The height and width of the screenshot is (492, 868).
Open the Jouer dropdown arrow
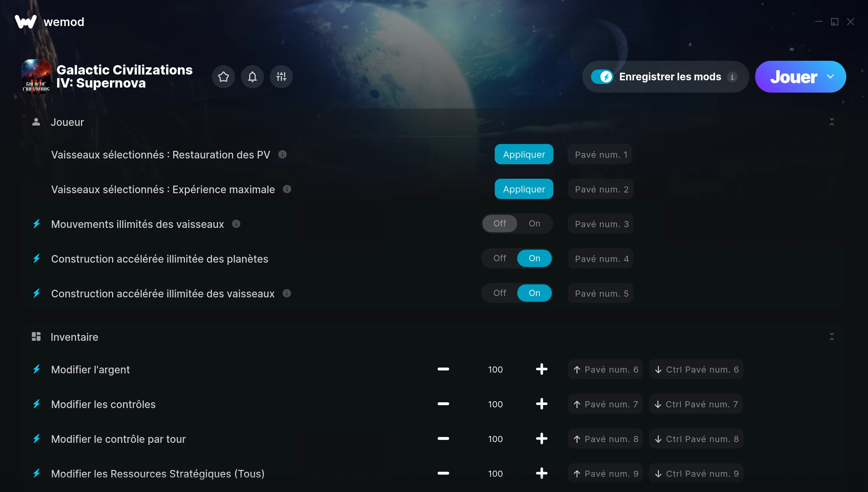point(830,77)
